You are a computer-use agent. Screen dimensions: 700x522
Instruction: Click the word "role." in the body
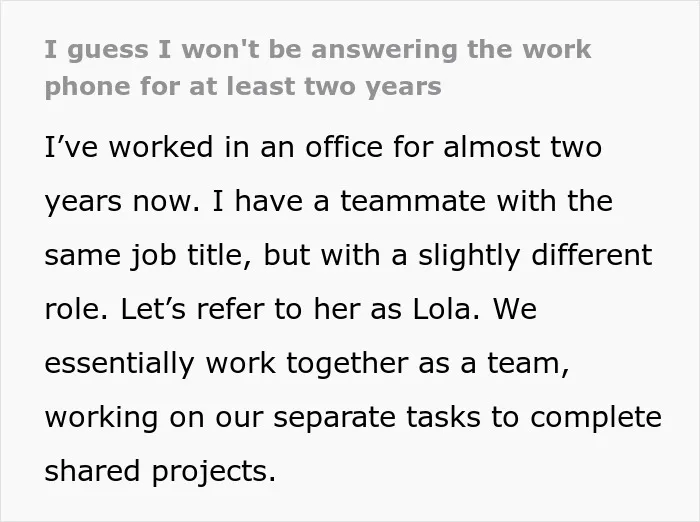76,309
